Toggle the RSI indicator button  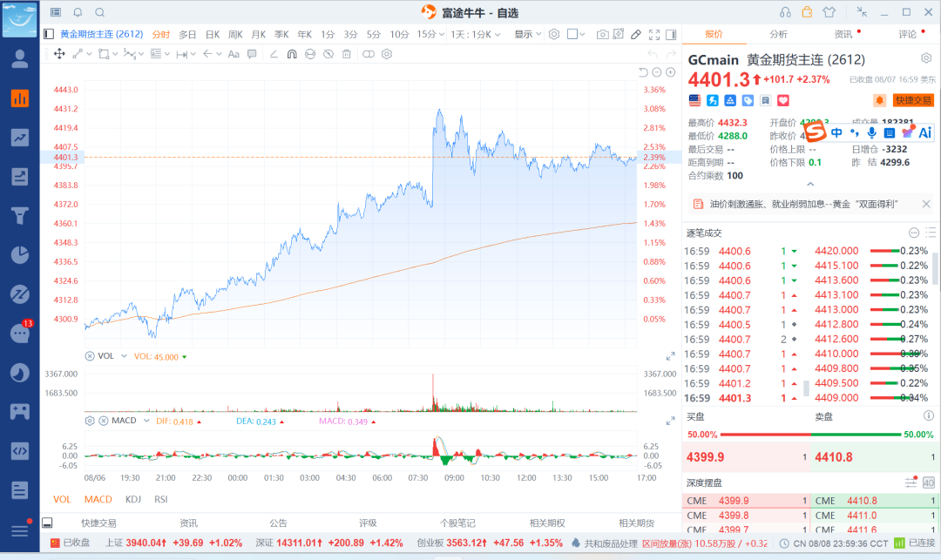(x=161, y=499)
